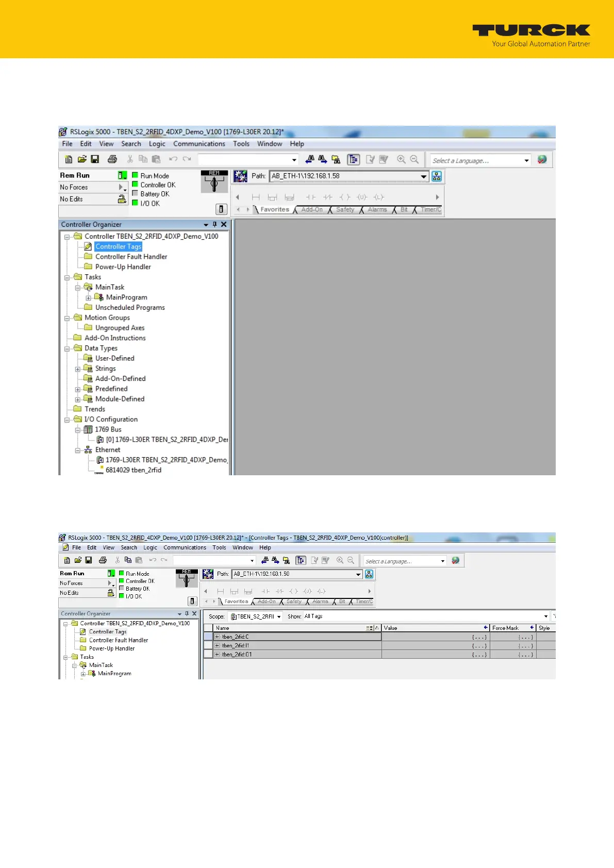
Task: Open Scope dropdown in lower Controller Tags view
Action: click(279, 616)
